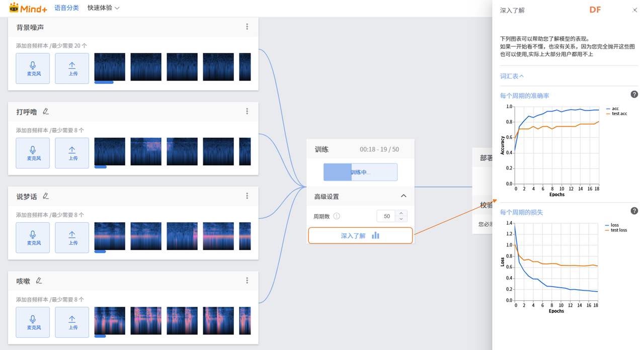Click the info icon next to 周期数
The width and height of the screenshot is (644, 350).
tap(337, 216)
